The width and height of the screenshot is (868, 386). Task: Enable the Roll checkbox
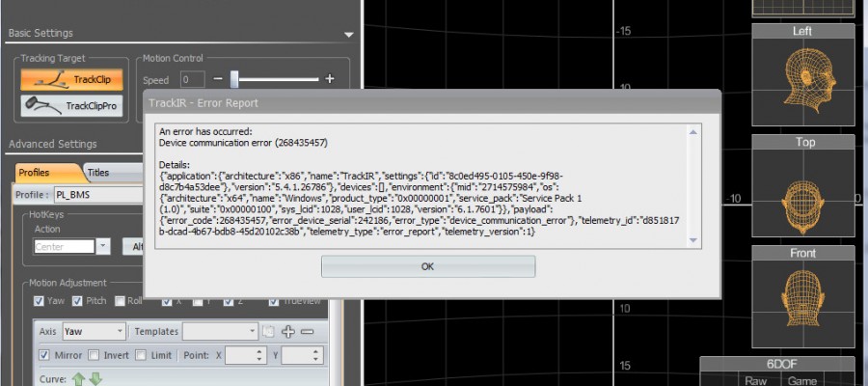(x=120, y=301)
